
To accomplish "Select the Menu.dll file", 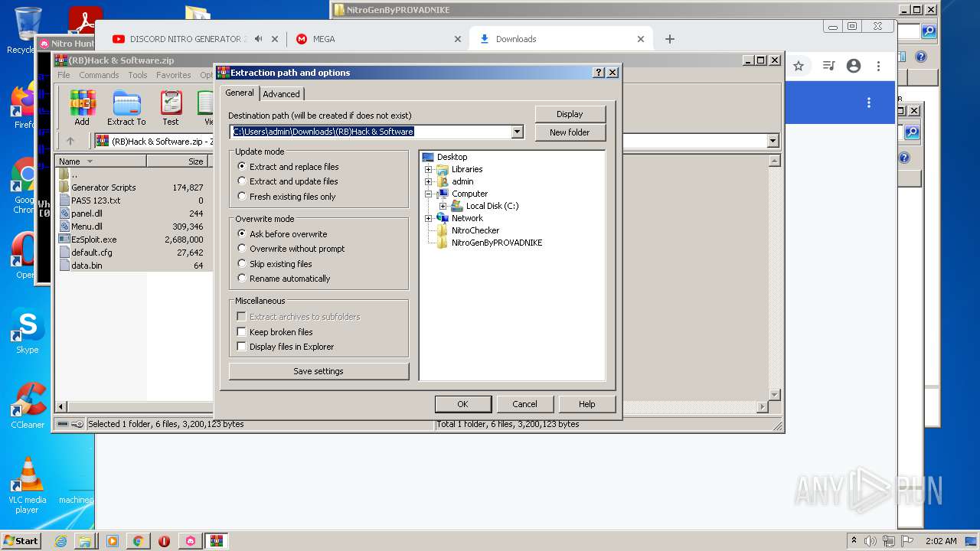I will 87,227.
